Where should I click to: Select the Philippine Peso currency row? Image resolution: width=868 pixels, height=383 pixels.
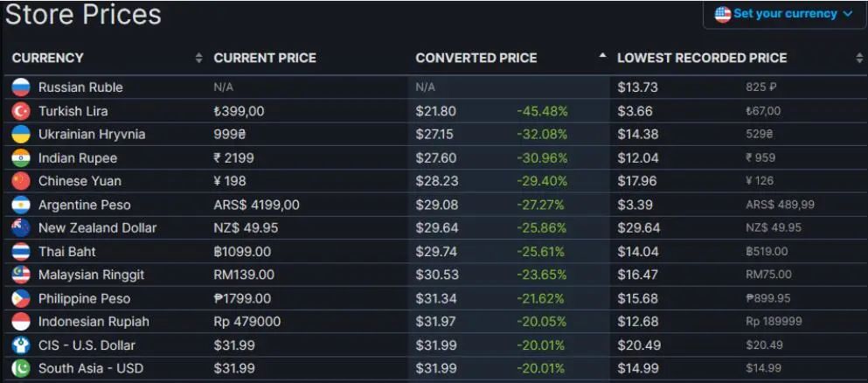(x=84, y=298)
